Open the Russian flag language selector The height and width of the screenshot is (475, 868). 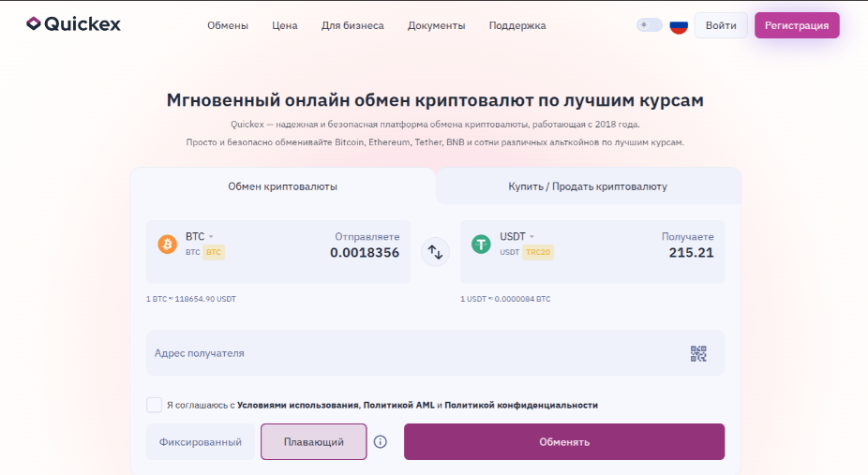pyautogui.click(x=679, y=25)
